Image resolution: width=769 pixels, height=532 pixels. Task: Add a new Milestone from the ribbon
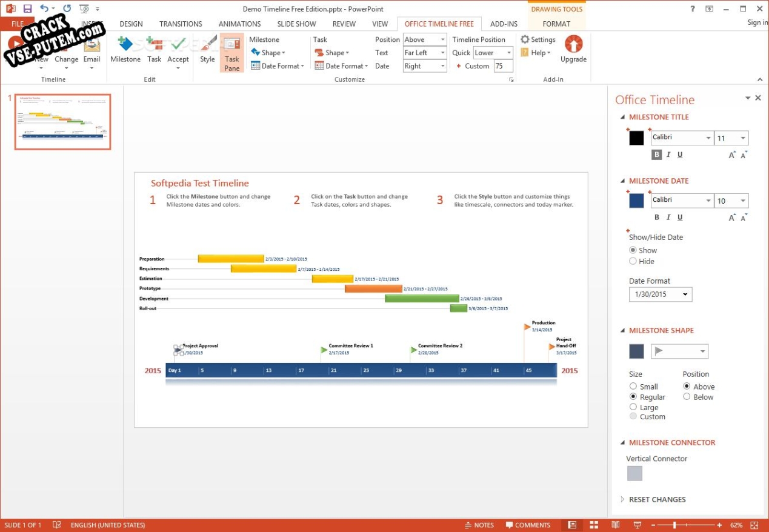(125, 50)
